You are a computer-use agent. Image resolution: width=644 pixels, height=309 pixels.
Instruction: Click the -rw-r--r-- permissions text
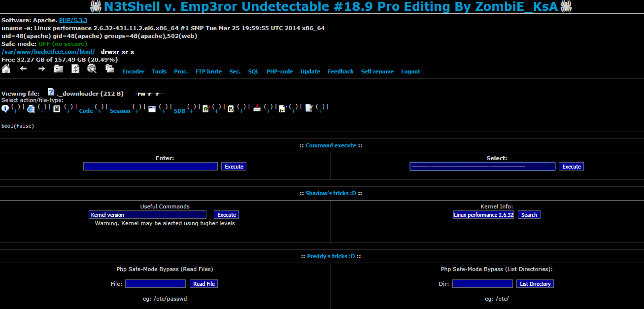point(149,94)
